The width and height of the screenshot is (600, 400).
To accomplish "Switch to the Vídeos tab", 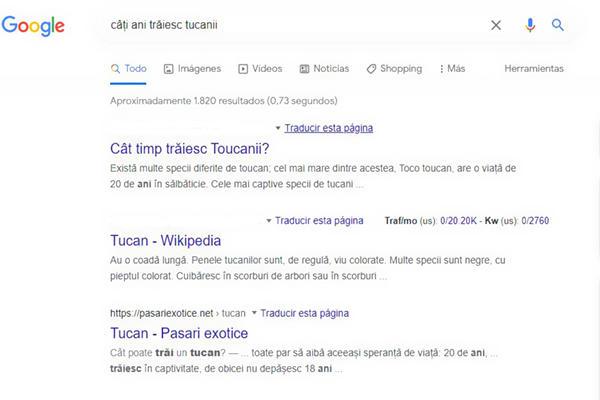I will 260,69.
